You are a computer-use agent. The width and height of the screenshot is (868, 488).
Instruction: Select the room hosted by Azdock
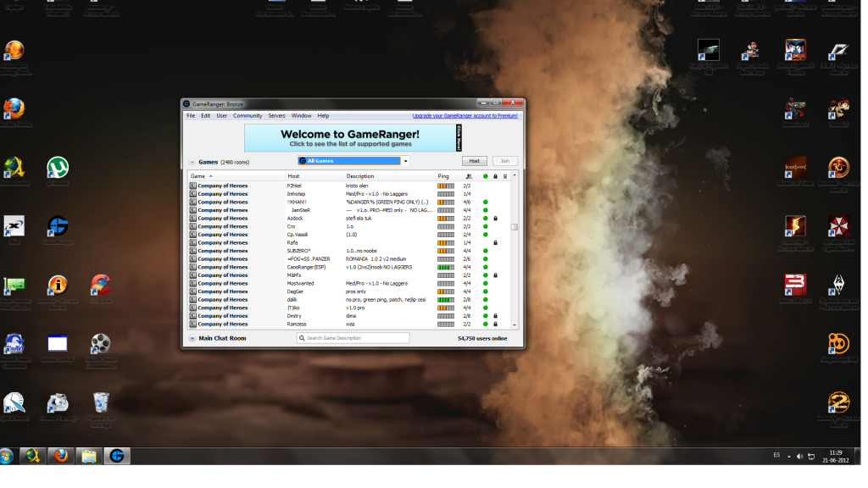click(x=348, y=219)
